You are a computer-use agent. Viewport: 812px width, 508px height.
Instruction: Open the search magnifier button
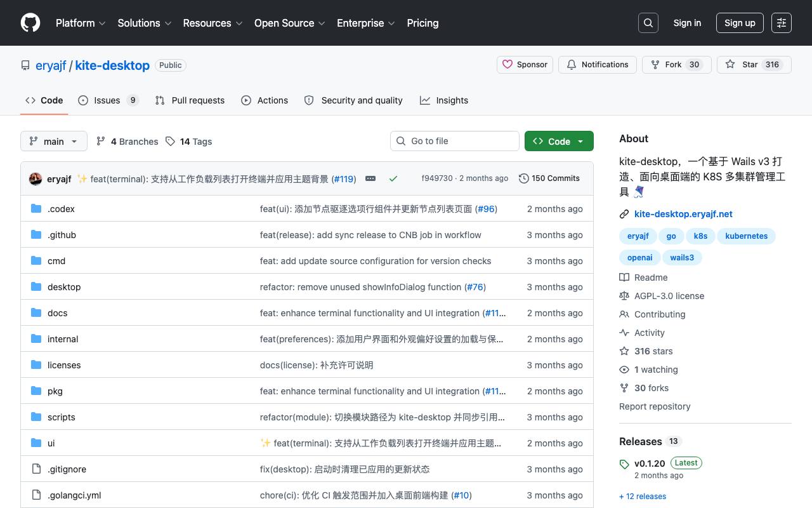coord(648,23)
